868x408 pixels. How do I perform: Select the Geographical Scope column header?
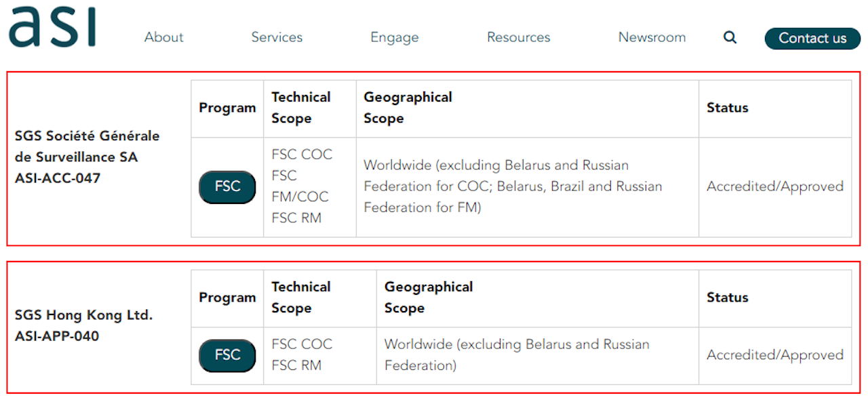408,107
